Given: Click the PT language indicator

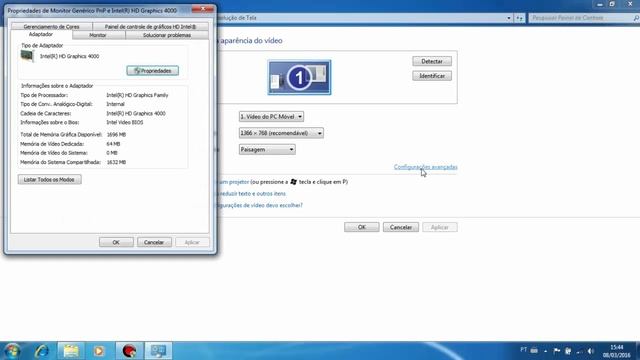Looking at the screenshot, I should tap(524, 350).
